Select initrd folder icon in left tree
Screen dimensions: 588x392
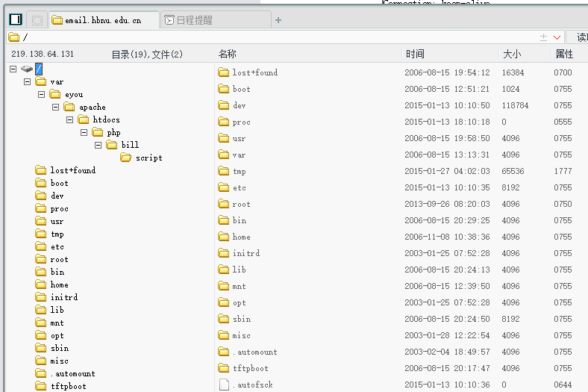click(41, 297)
